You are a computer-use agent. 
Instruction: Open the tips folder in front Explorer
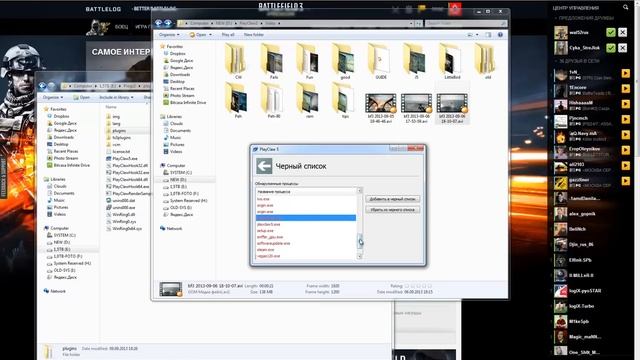[x=345, y=101]
